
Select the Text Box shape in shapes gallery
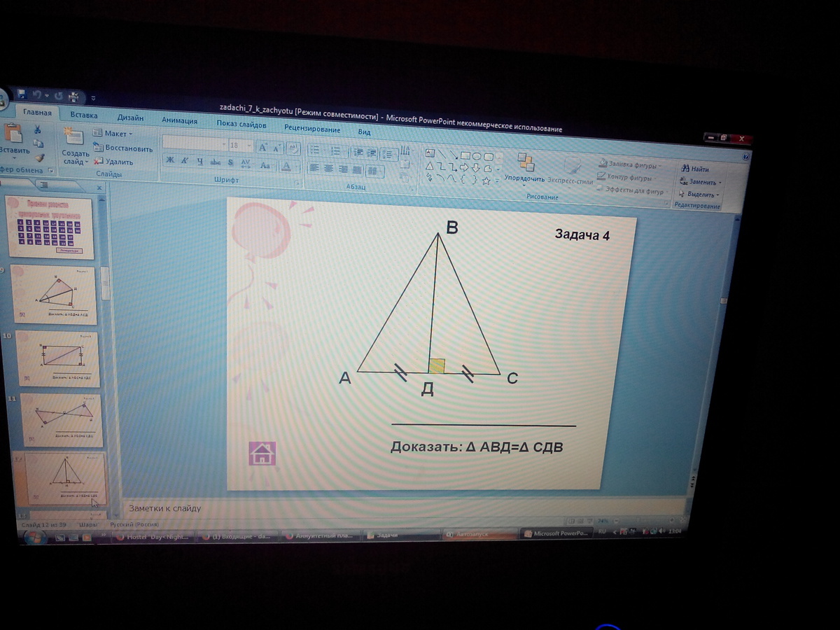pyautogui.click(x=430, y=153)
